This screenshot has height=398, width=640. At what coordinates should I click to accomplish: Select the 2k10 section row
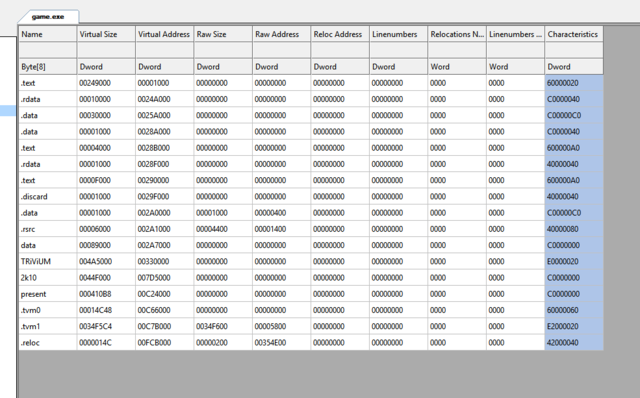pyautogui.click(x=311, y=278)
